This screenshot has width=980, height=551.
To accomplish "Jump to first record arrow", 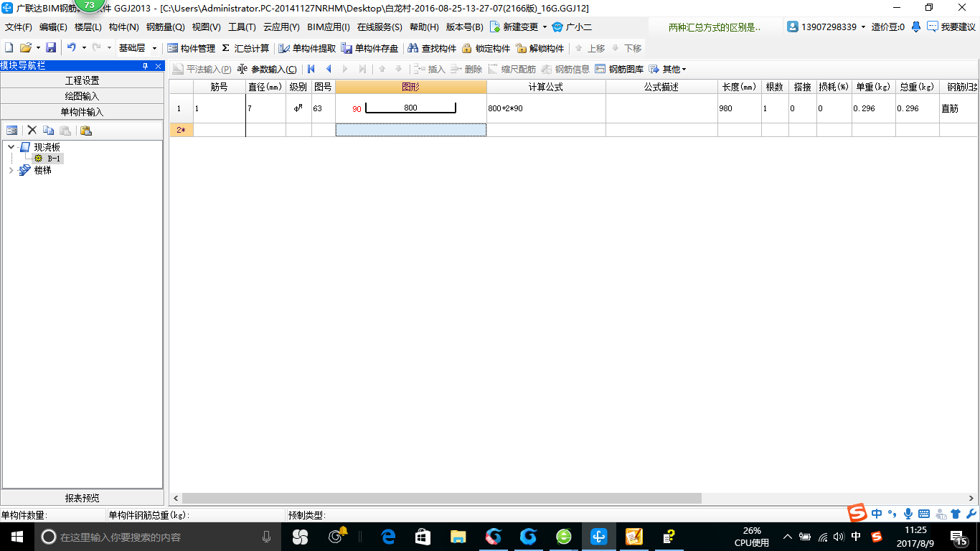I will (311, 70).
